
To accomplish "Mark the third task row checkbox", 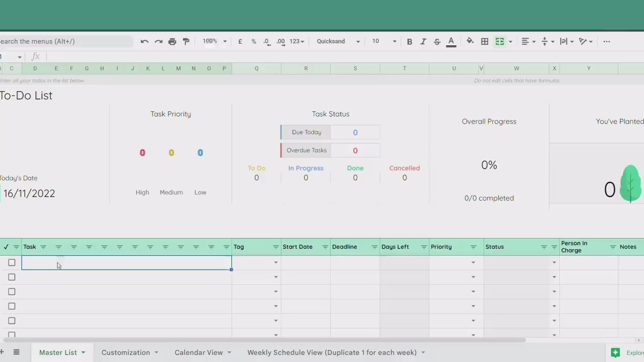I will [12, 292].
